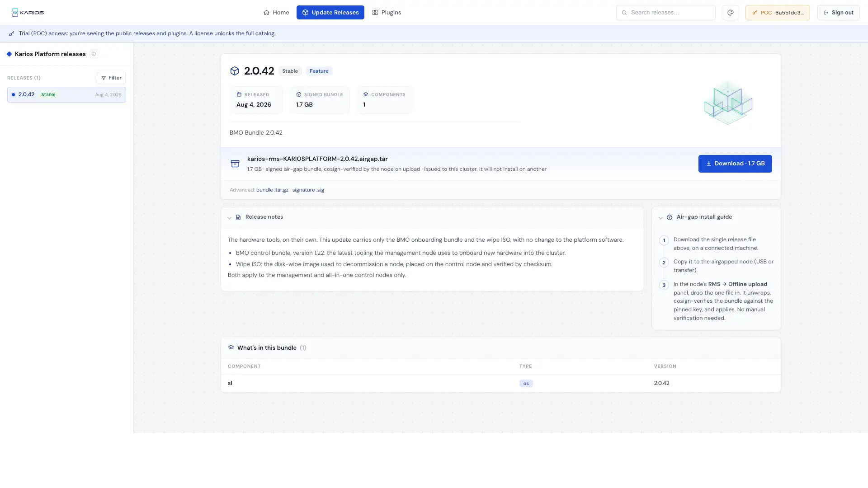
Task: Click the os type tag
Action: click(x=526, y=384)
